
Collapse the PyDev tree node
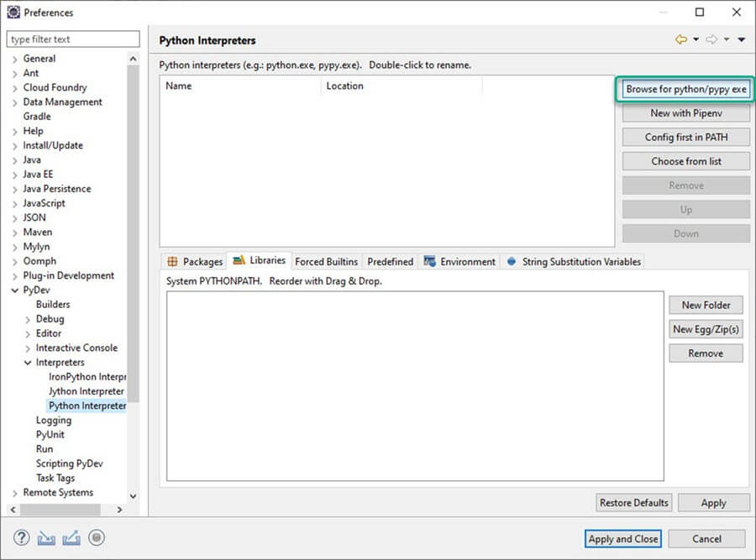point(15,290)
